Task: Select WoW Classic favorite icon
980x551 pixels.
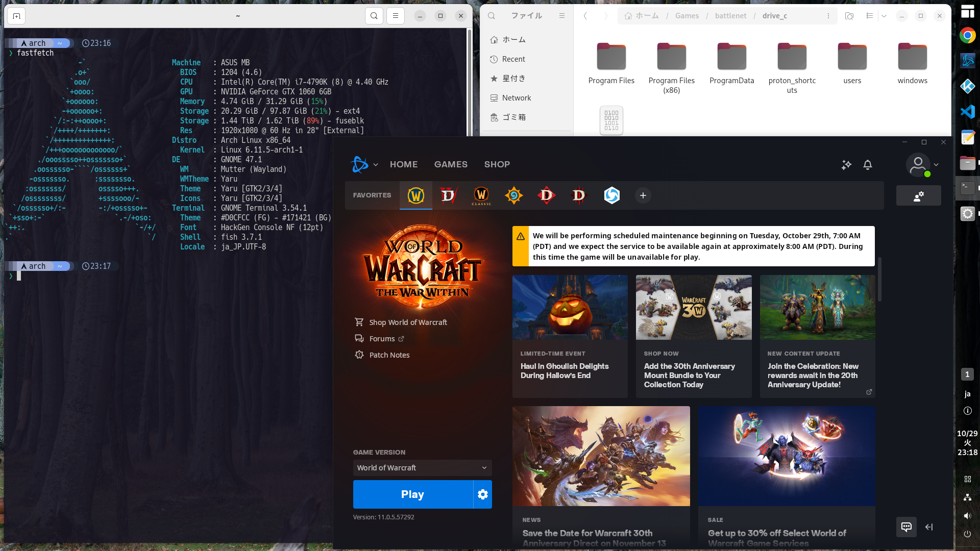Action: pyautogui.click(x=481, y=195)
